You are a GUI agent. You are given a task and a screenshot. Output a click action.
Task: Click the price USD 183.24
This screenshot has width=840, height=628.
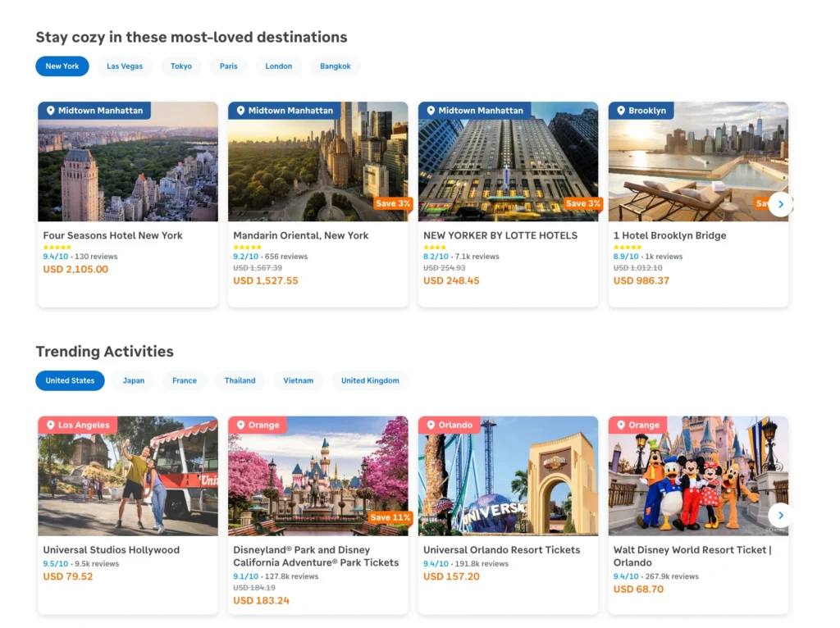click(x=261, y=601)
